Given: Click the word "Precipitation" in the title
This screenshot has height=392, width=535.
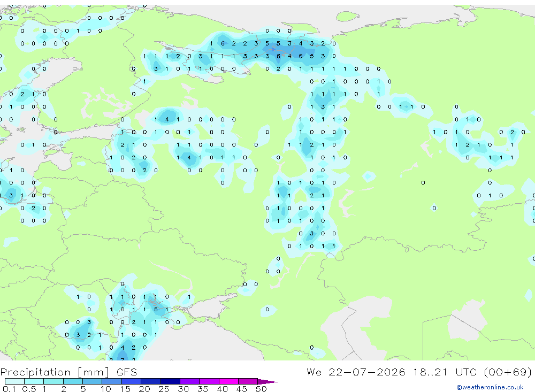Looking at the screenshot, I should point(35,372).
